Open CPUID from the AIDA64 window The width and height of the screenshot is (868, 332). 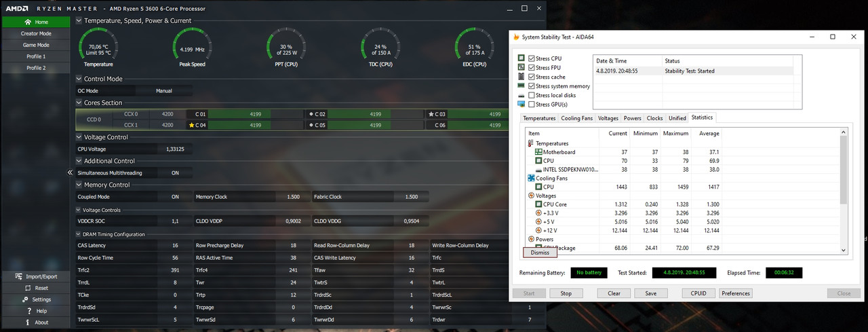click(x=698, y=294)
